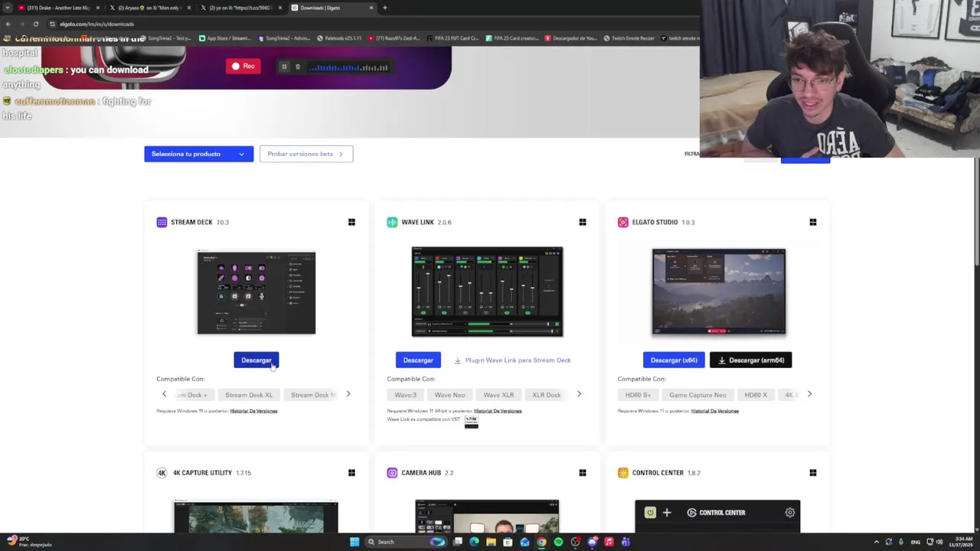Click the Stream Deck app icon
Image resolution: width=980 pixels, height=551 pixels.
[x=162, y=222]
